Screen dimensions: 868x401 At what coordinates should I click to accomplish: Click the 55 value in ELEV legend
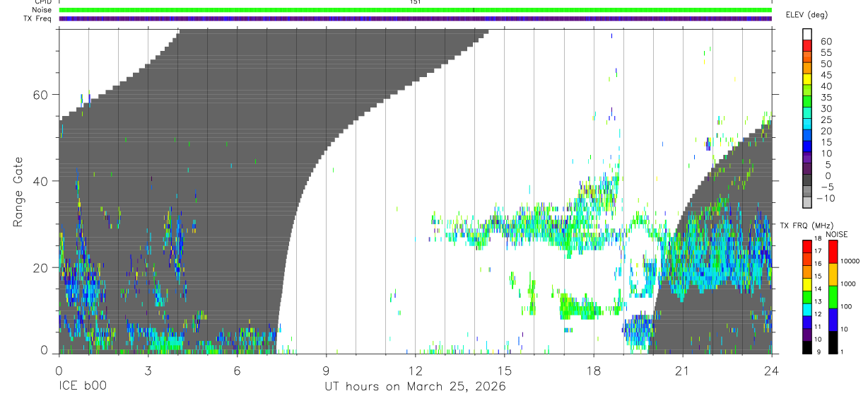click(826, 53)
